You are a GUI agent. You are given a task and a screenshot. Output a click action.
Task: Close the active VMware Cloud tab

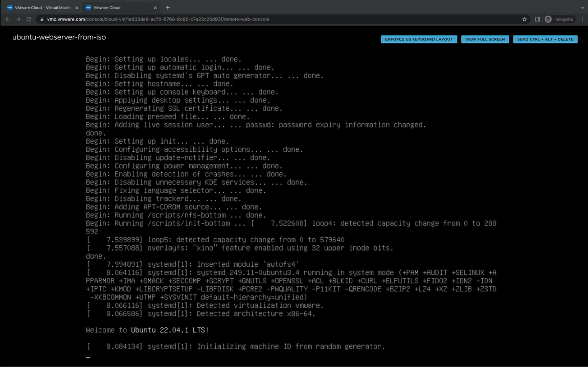point(155,8)
